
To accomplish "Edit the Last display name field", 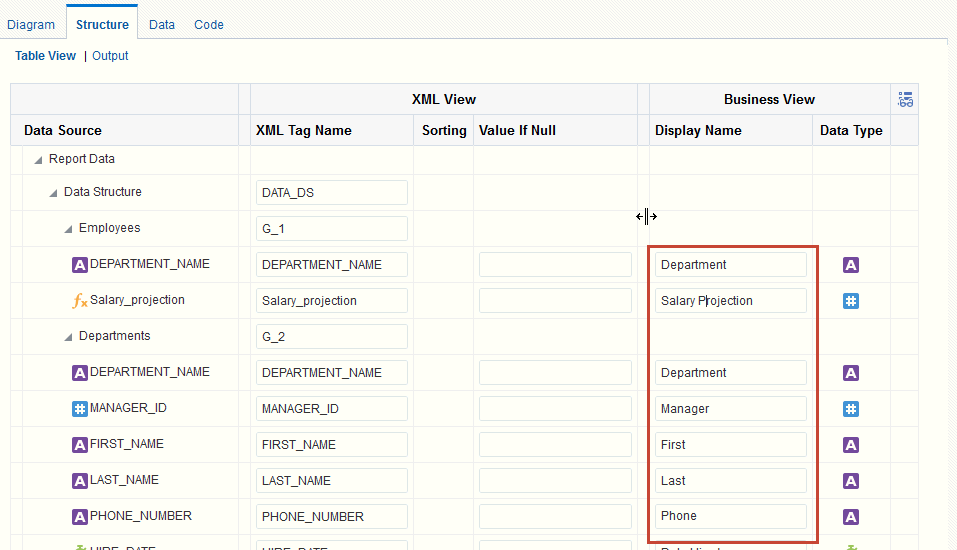I will [x=731, y=480].
